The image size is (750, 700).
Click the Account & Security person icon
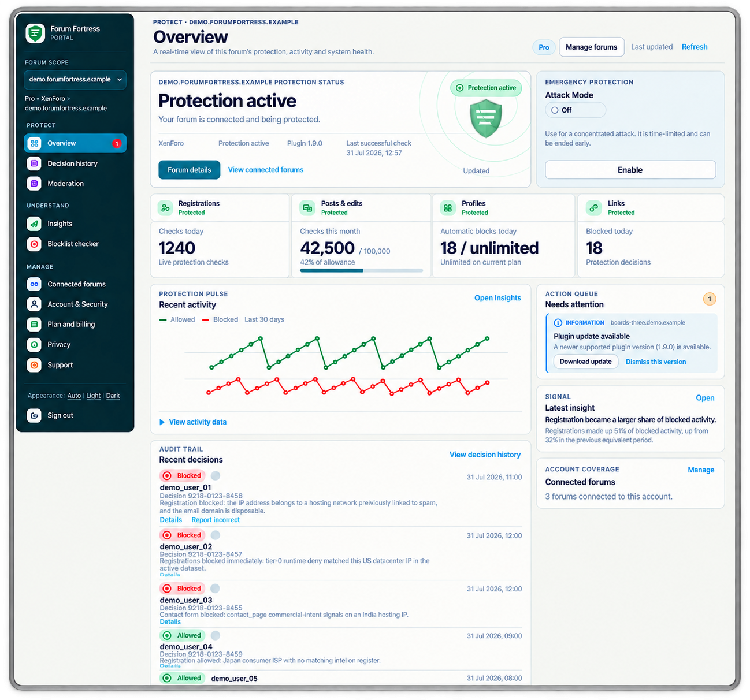coord(34,304)
